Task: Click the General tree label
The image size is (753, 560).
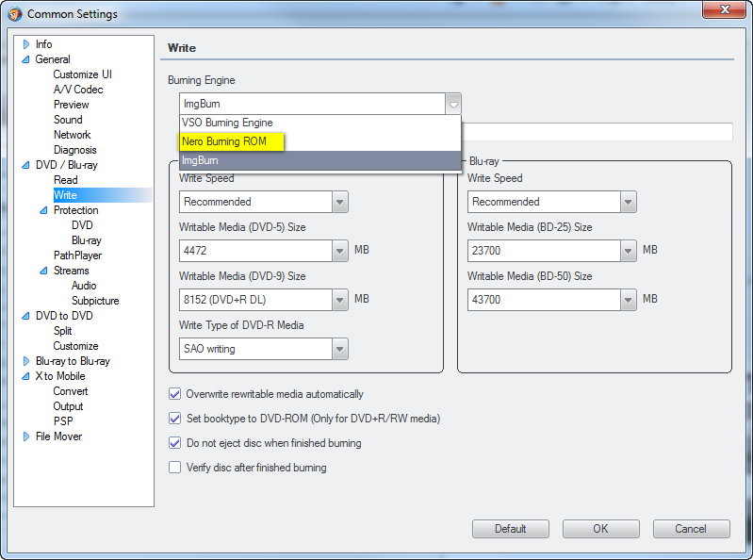Action: point(53,59)
